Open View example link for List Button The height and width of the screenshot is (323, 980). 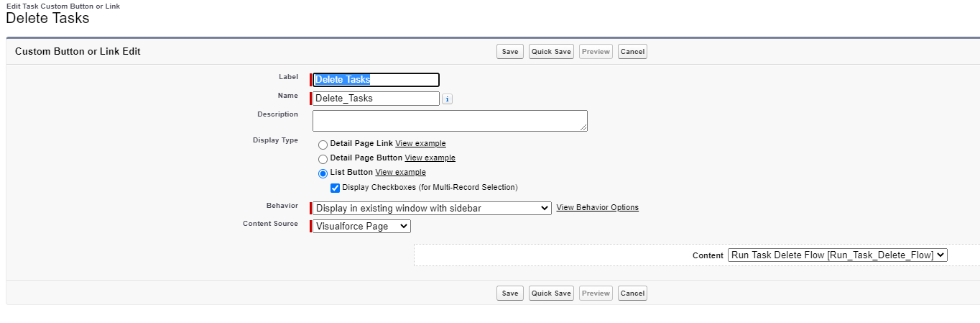(x=400, y=173)
